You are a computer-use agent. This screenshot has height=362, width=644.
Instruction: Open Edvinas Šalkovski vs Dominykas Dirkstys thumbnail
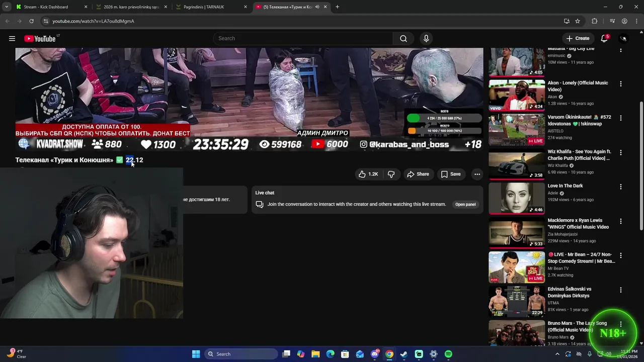pyautogui.click(x=517, y=301)
